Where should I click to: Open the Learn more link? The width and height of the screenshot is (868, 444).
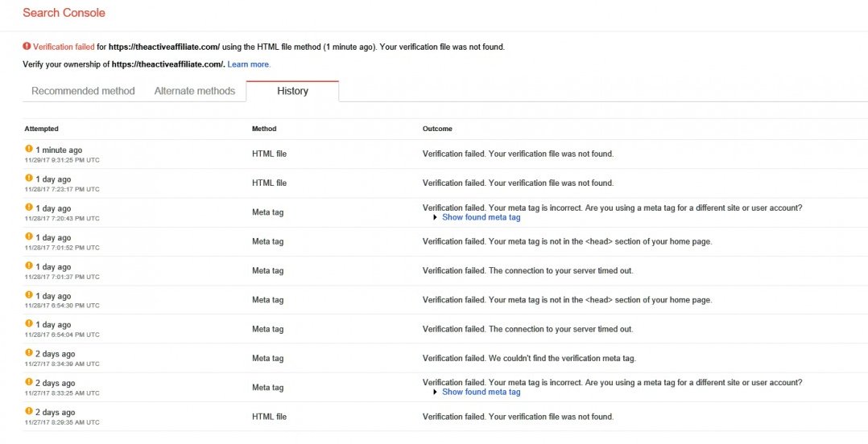point(249,64)
